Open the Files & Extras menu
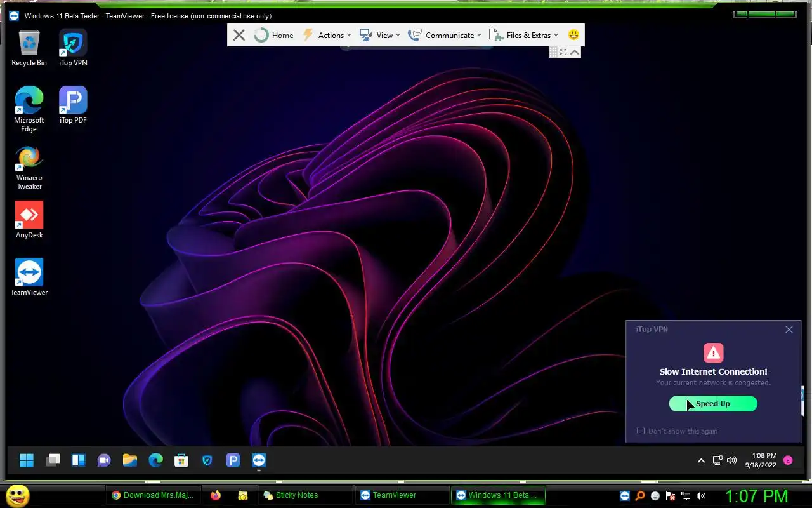Image resolution: width=812 pixels, height=508 pixels. click(523, 36)
